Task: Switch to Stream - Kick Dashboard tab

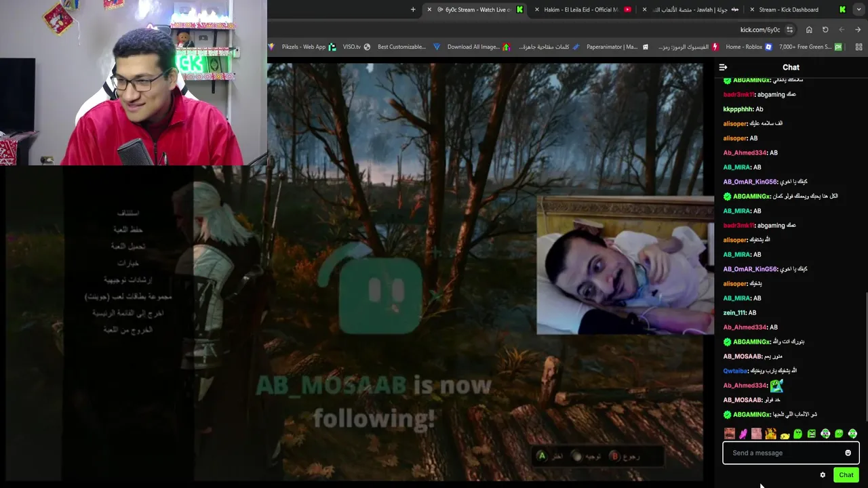Action: point(799,9)
